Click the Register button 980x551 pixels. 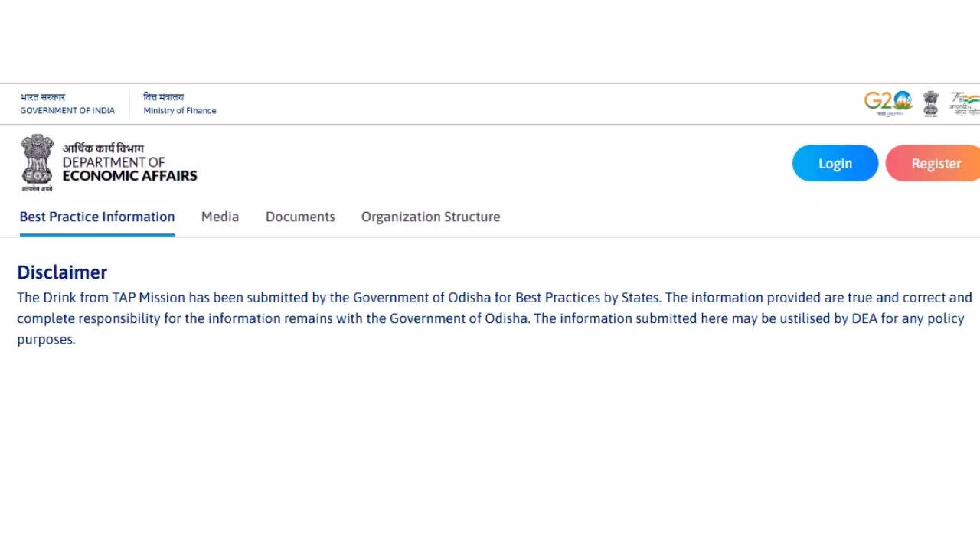tap(935, 163)
